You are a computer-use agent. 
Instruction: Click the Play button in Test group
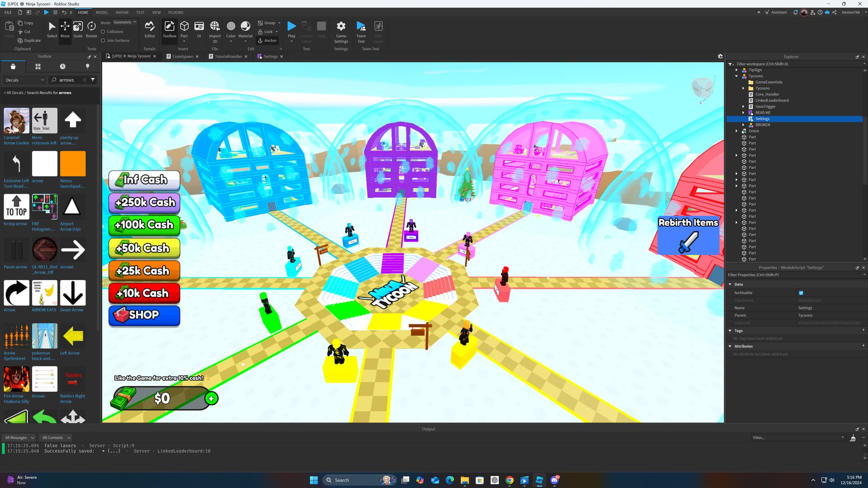click(x=292, y=27)
